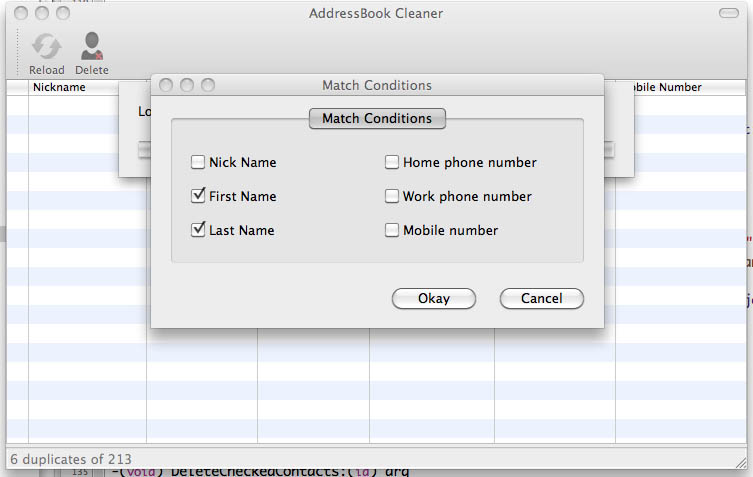
Task: Click the Delete contact toolbar icon
Action: coord(92,47)
